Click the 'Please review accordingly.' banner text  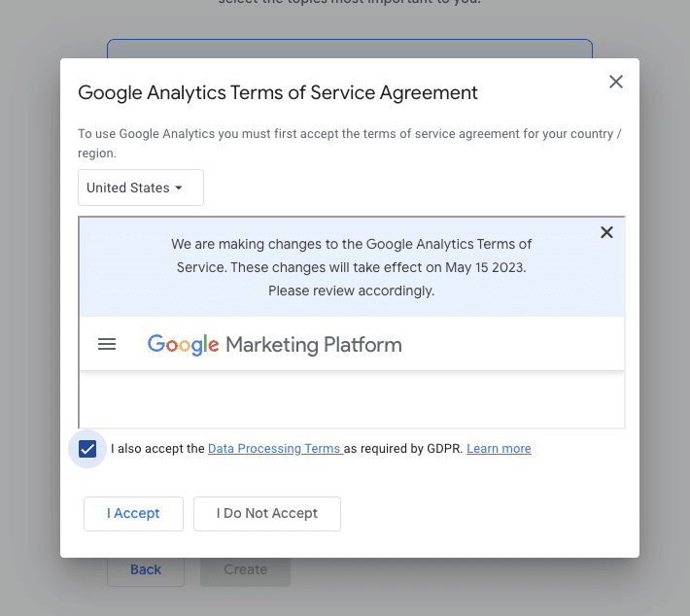click(351, 291)
